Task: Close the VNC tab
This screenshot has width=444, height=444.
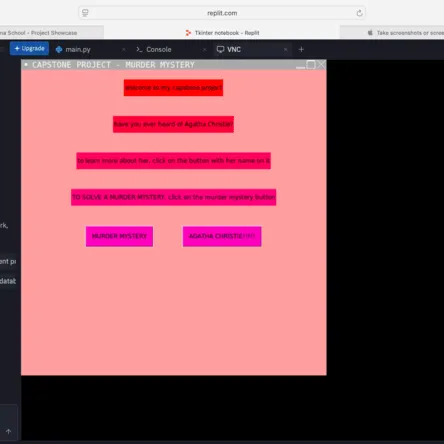Action: (x=285, y=49)
